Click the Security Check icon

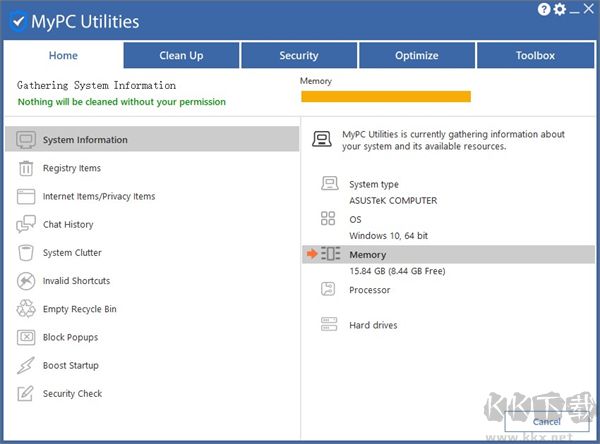[26, 394]
